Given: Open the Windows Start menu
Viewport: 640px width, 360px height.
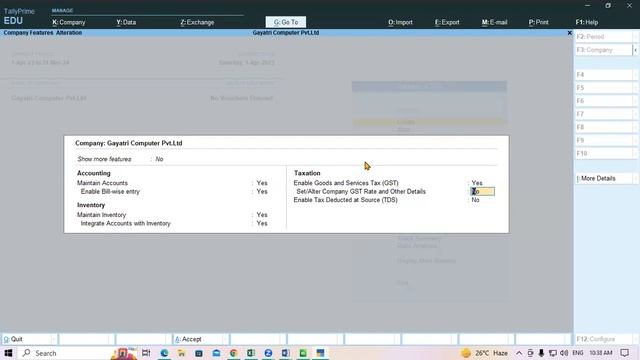Looking at the screenshot, I should tap(8, 353).
